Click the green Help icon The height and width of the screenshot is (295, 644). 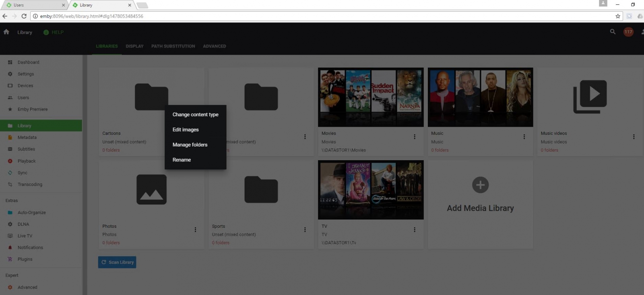pyautogui.click(x=46, y=32)
